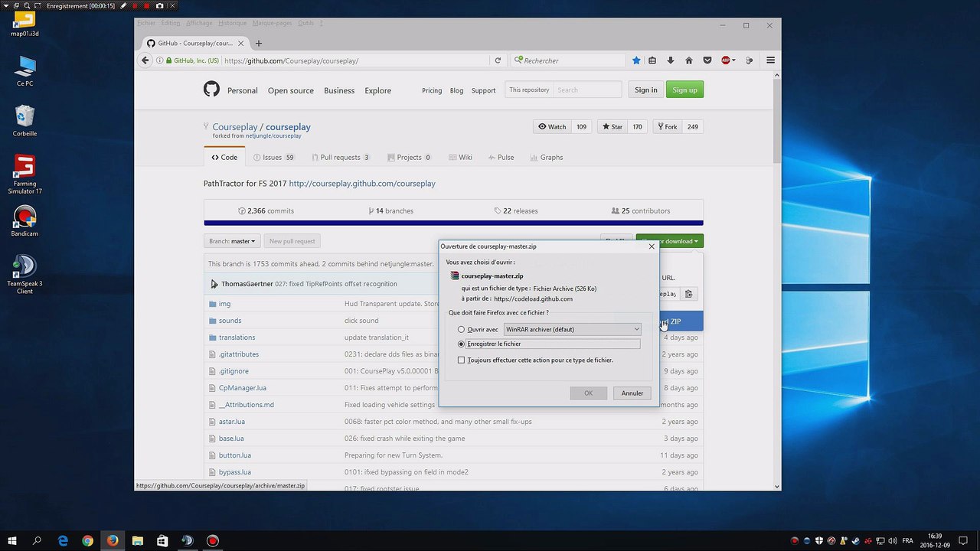This screenshot has width=980, height=551.
Task: Open the Graphs tab
Action: [546, 157]
